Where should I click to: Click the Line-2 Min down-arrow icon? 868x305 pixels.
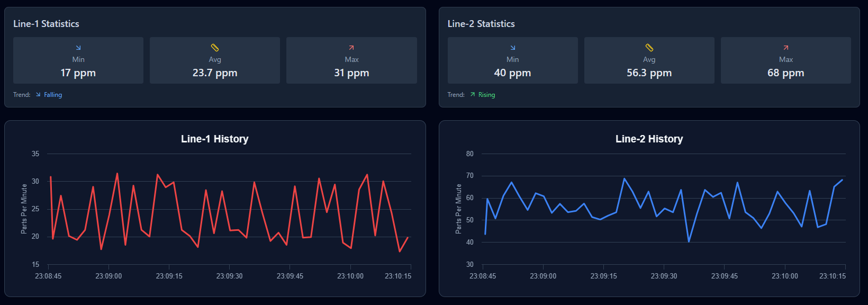pyautogui.click(x=512, y=48)
